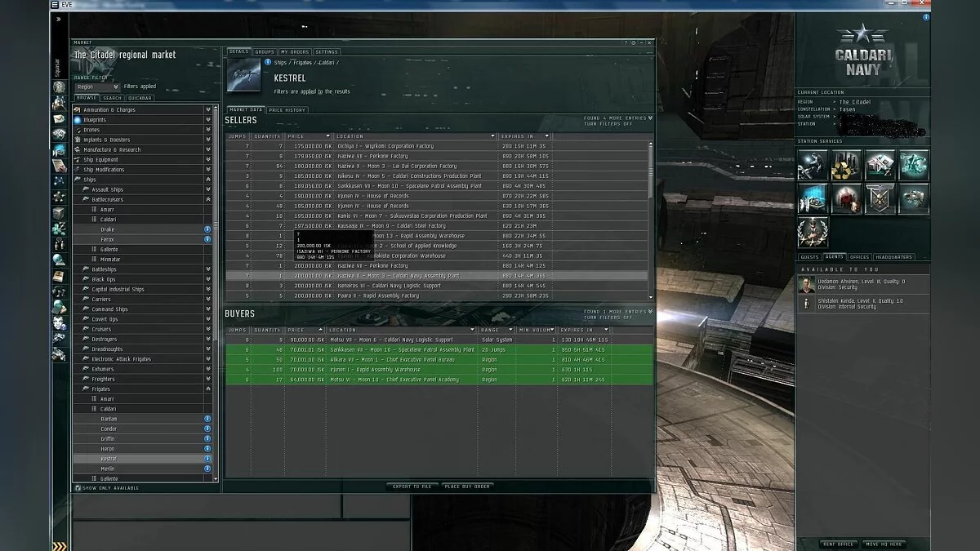Open the Headquarters tab

(x=893, y=257)
